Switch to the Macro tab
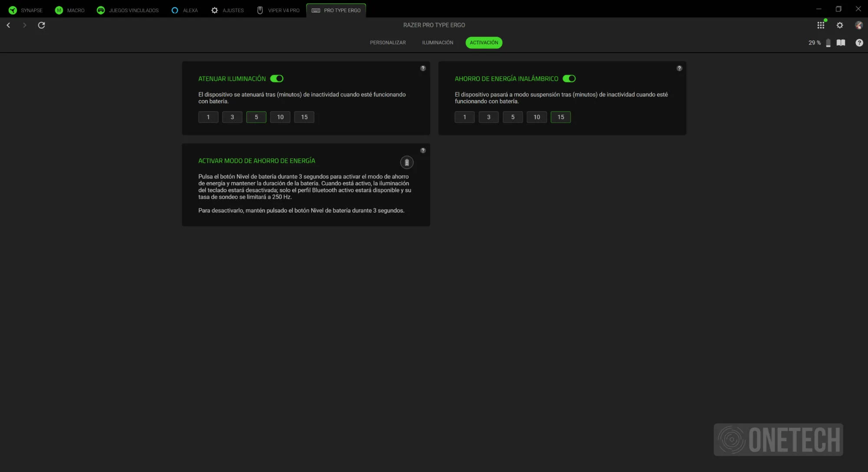Screen dimensions: 868x472 (x=70, y=10)
